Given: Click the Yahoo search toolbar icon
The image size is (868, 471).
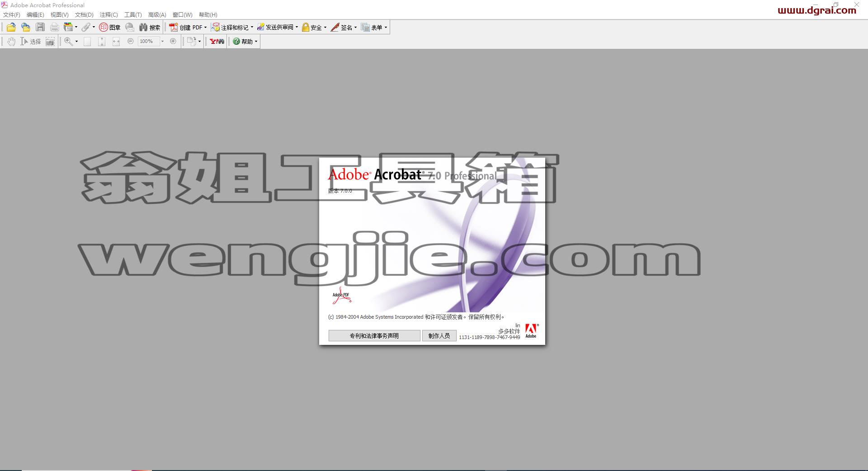Looking at the screenshot, I should tap(217, 42).
